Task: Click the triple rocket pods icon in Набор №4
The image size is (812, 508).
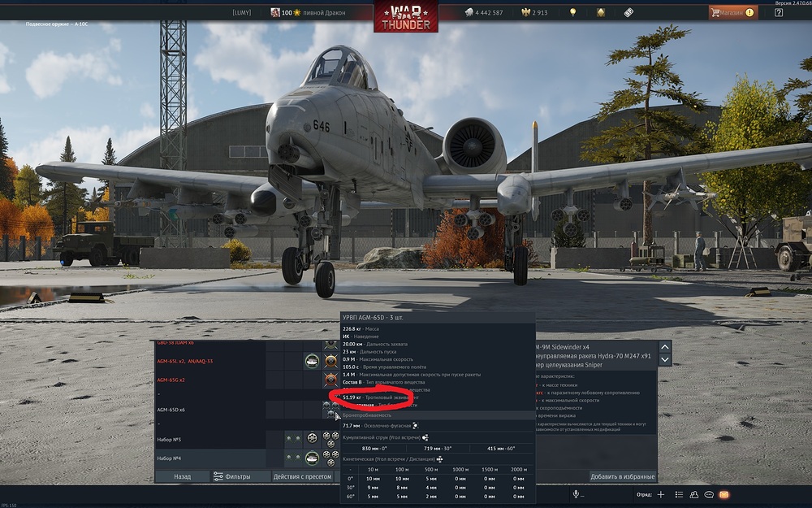Action: point(331,458)
